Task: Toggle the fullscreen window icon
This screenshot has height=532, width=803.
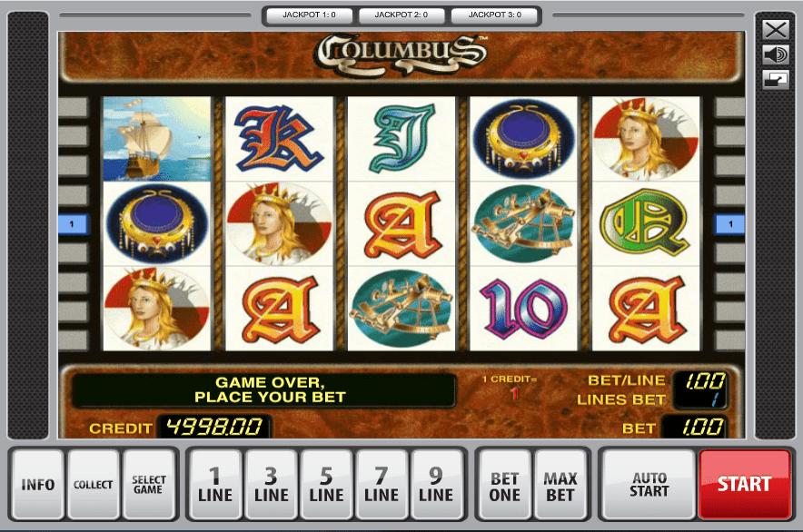Action: tap(776, 80)
